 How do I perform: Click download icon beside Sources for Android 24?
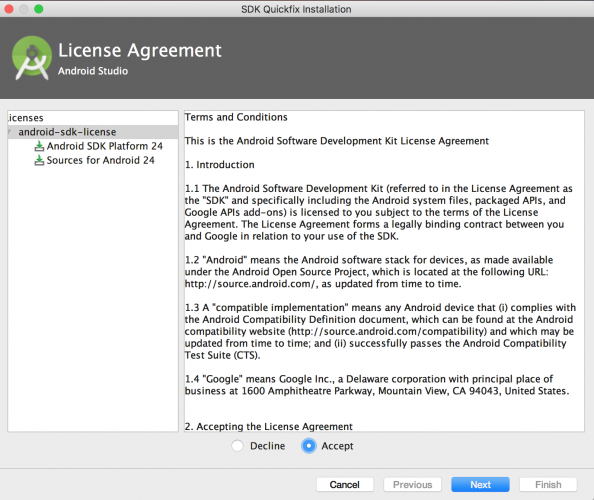pos(39,161)
